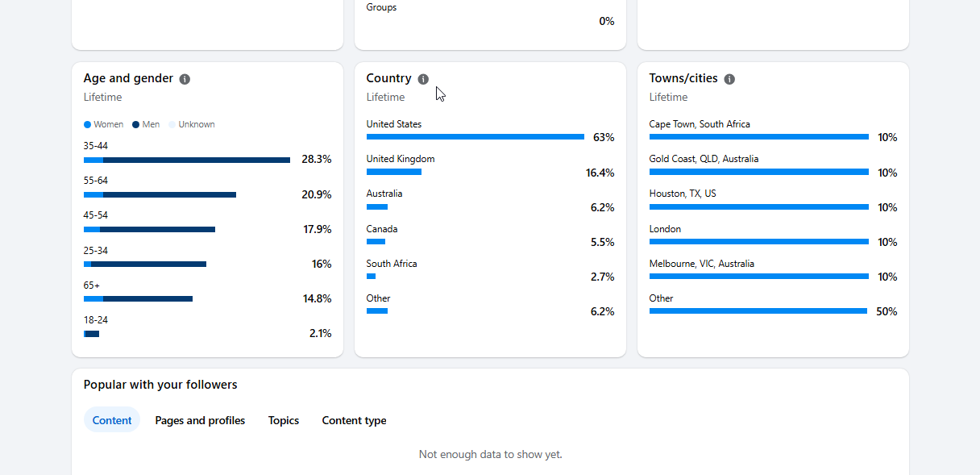980x475 pixels.
Task: Click the Melbourne, VIC, Australia bar
Action: pos(759,276)
